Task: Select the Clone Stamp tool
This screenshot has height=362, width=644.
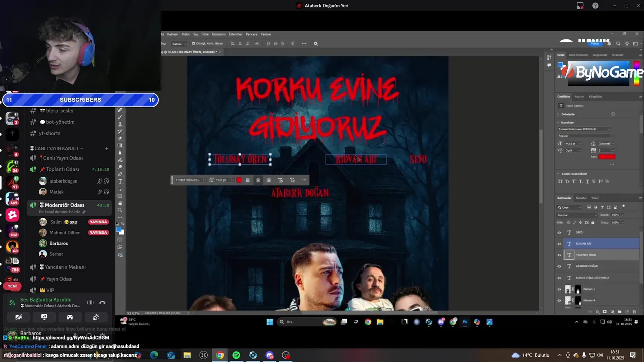Action: pyautogui.click(x=120, y=124)
